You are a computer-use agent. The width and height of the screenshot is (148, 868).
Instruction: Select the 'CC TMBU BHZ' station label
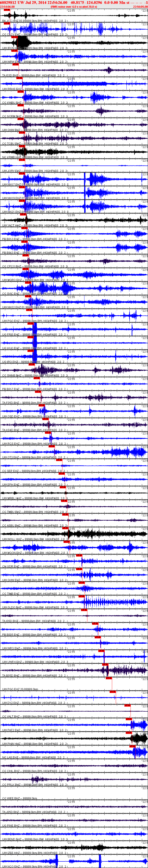12,512
